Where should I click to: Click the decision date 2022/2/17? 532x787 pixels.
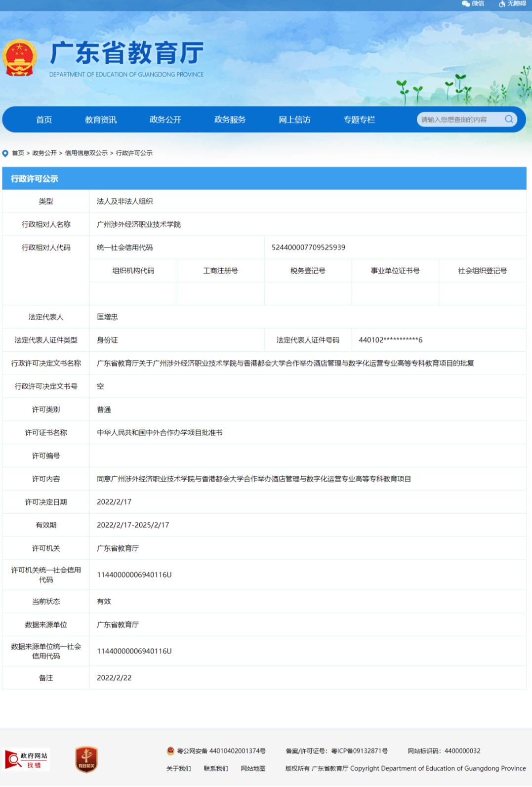point(114,502)
